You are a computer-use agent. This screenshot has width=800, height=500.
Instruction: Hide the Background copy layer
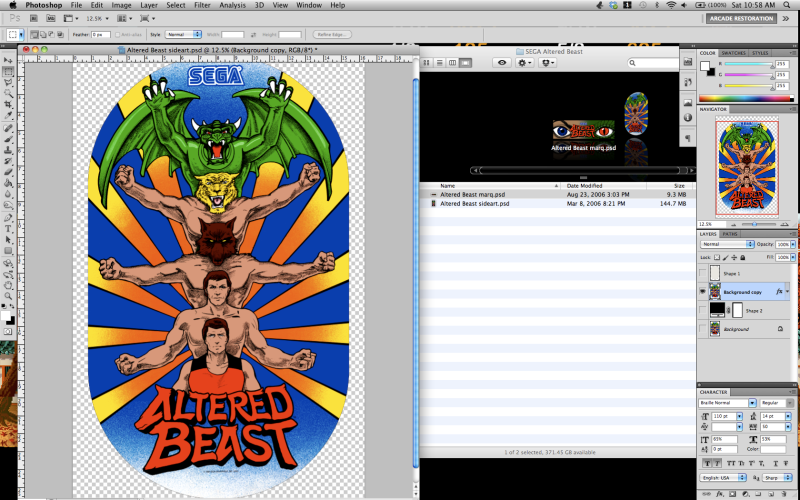pos(701,292)
